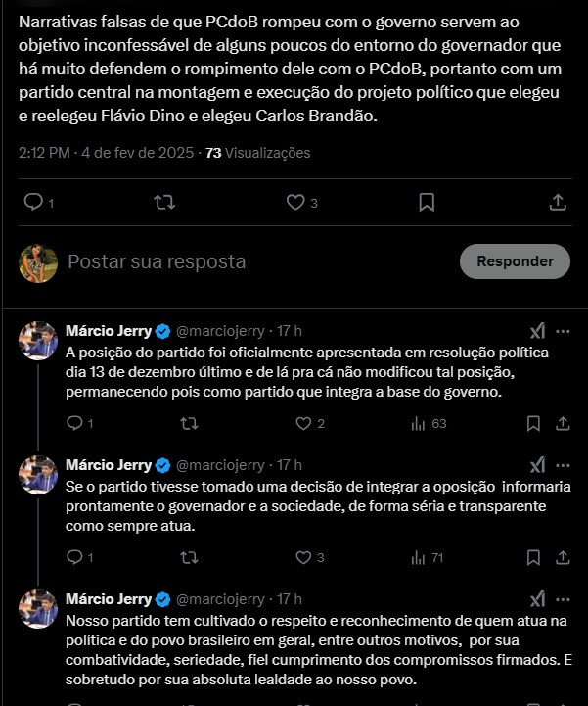Repost the second reply about oposição
588x706 pixels.
coord(190,557)
